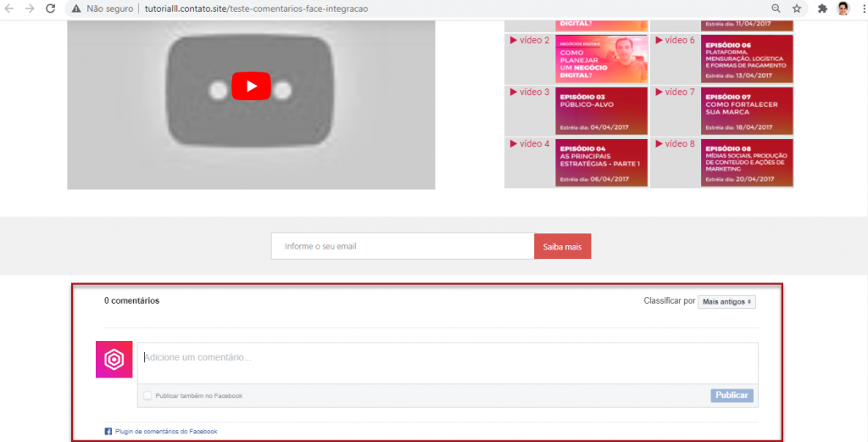Enable 'Publicar também no Facebook' checkbox
Viewport: 868px width, 442px height.
click(x=148, y=396)
